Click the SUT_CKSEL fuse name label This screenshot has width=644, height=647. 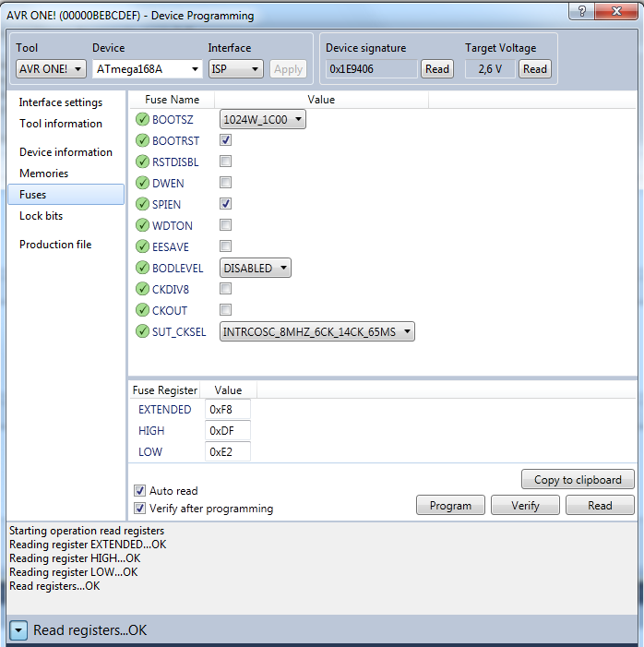(x=179, y=331)
